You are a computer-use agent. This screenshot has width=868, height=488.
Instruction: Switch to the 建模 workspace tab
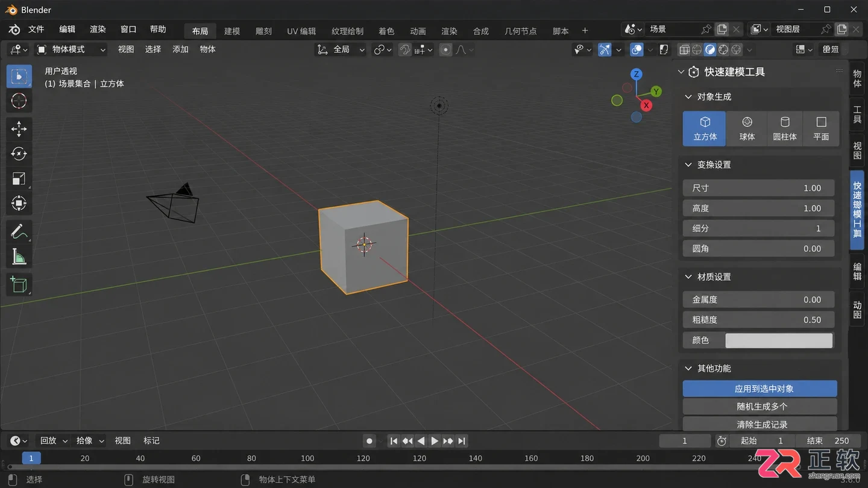tap(232, 31)
